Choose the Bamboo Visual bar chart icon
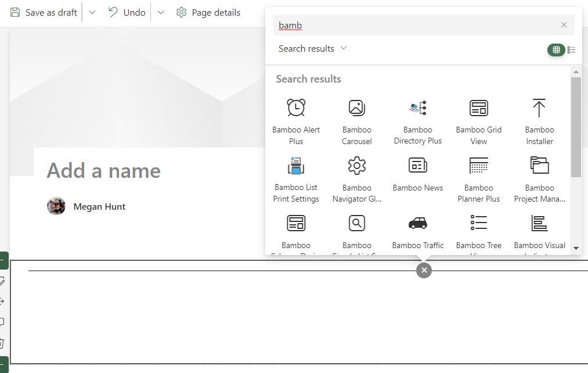 pos(539,223)
